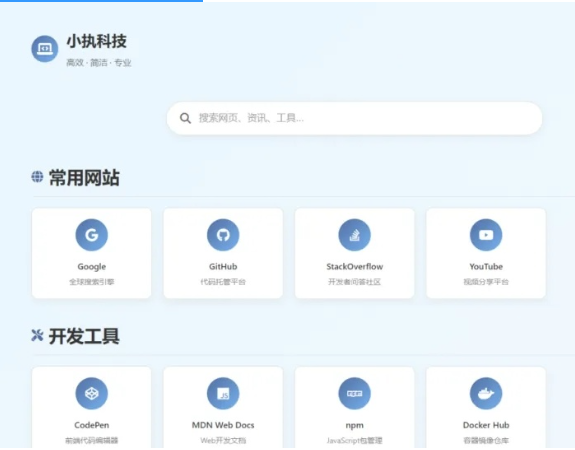Click the MDN Web Docs title text
The image size is (575, 450).
223,425
